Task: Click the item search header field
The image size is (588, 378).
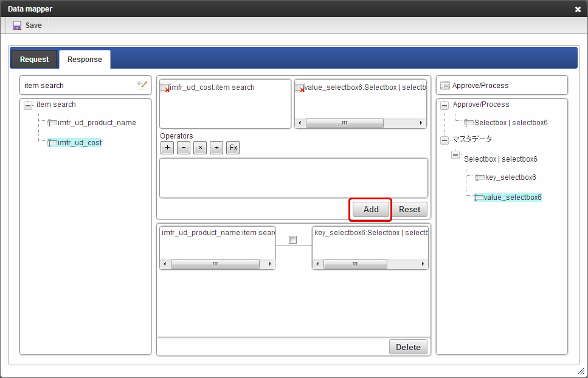Action: [x=86, y=86]
